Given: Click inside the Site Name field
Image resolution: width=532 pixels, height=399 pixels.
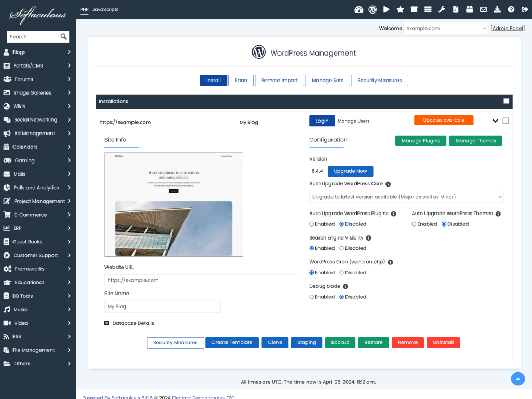Looking at the screenshot, I should pyautogui.click(x=162, y=307).
